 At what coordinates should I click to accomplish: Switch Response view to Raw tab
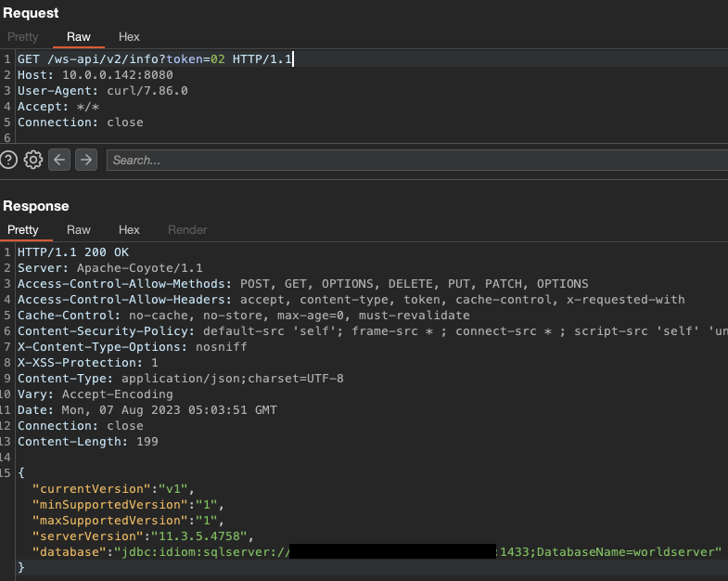pyautogui.click(x=79, y=230)
